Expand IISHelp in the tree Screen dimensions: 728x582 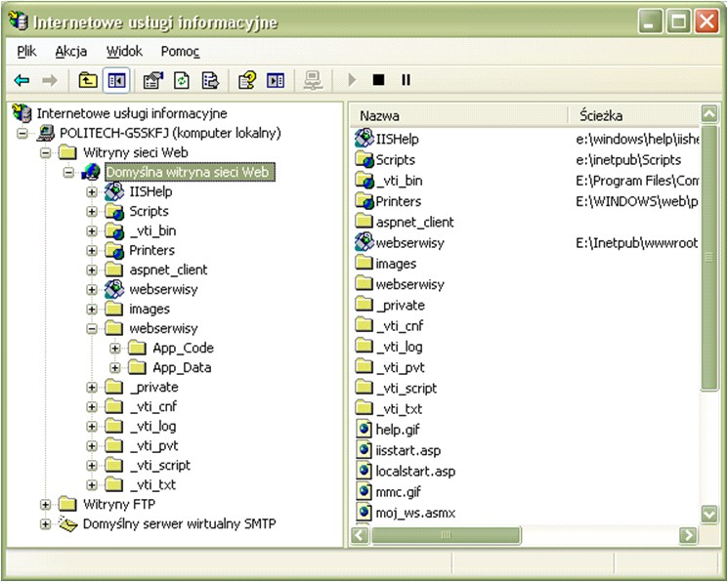pos(92,191)
